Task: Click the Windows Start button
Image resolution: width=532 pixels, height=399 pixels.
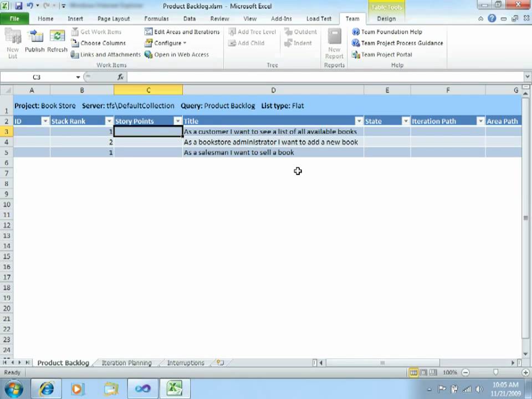Action: pos(13,389)
